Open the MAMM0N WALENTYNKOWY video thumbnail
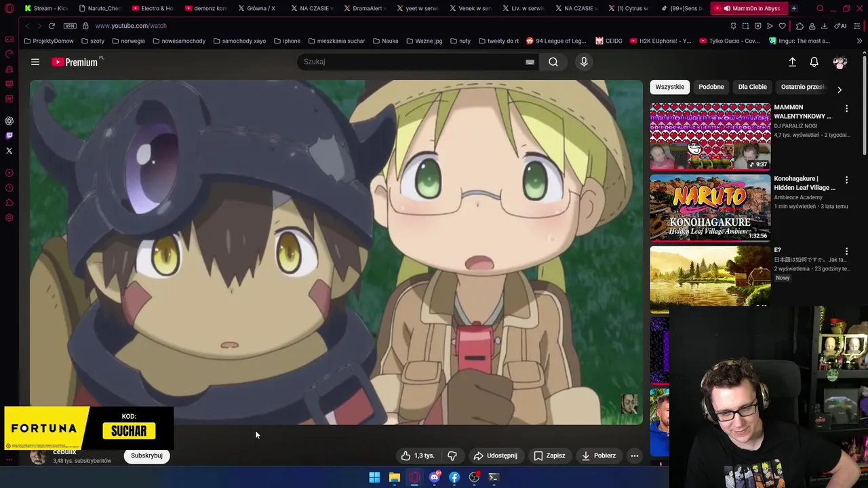This screenshot has width=868, height=488. coord(710,136)
